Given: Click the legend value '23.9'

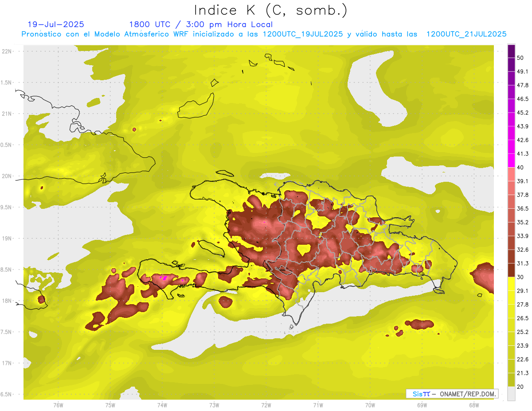Looking at the screenshot, I should [523, 345].
